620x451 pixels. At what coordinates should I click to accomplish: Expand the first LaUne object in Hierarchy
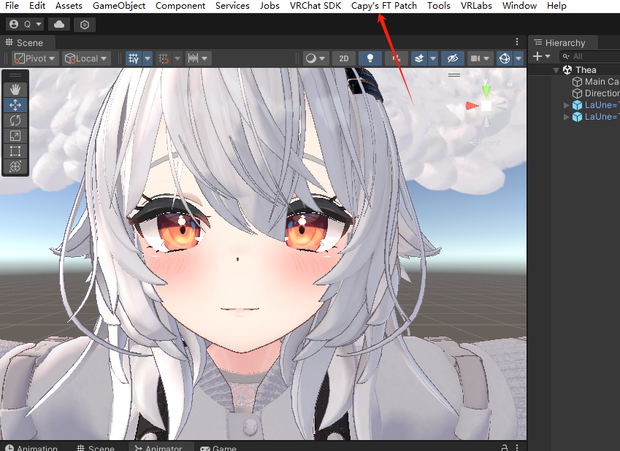(x=566, y=105)
